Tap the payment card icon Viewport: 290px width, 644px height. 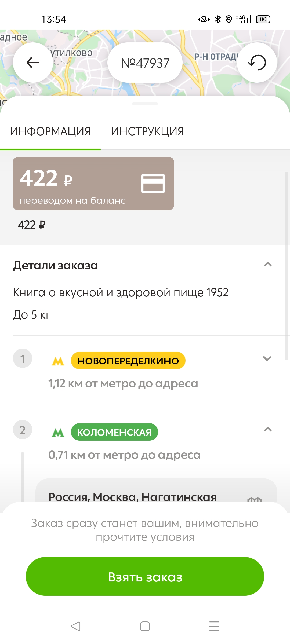point(153,184)
